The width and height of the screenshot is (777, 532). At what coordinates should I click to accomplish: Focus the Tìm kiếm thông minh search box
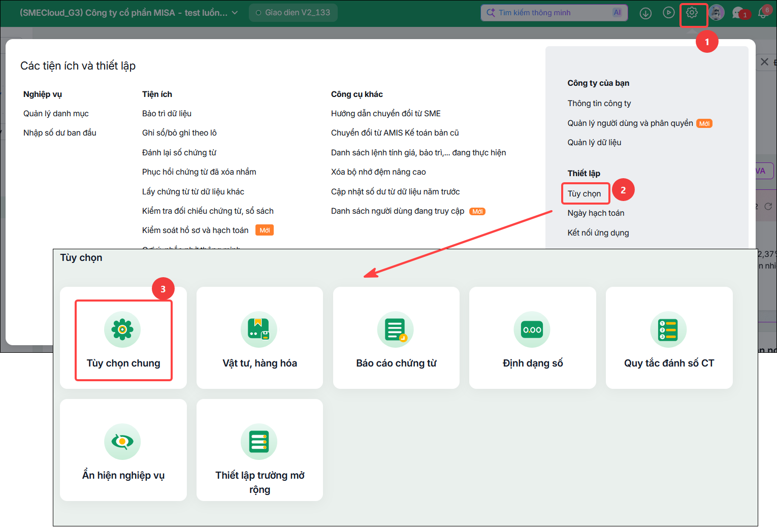point(554,13)
